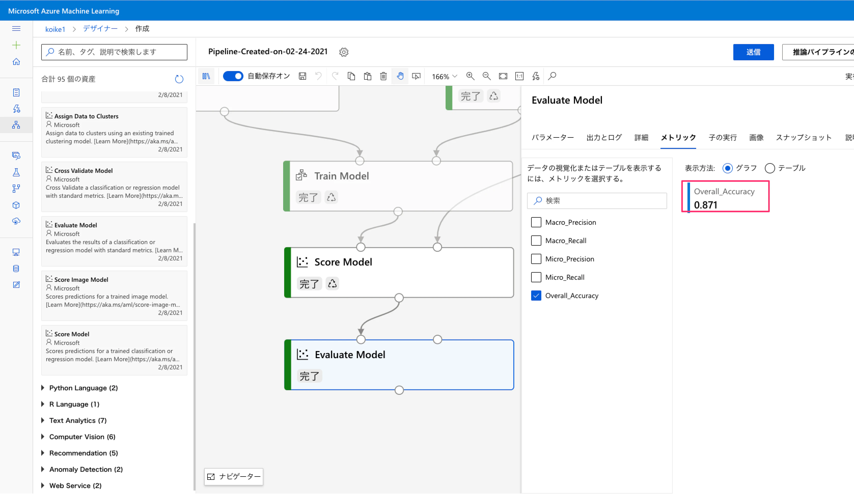Select the テーブル display radio button
The width and height of the screenshot is (854, 504).
tap(769, 168)
